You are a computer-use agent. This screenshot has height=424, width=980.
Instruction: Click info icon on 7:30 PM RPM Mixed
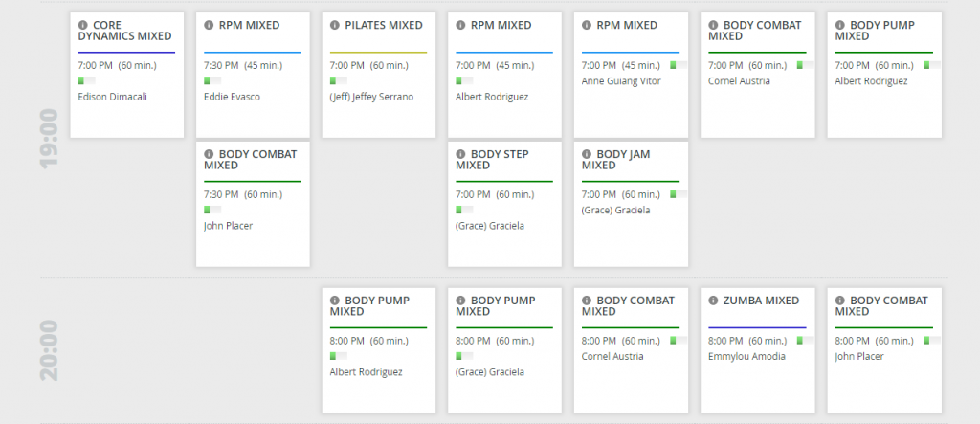click(x=209, y=26)
